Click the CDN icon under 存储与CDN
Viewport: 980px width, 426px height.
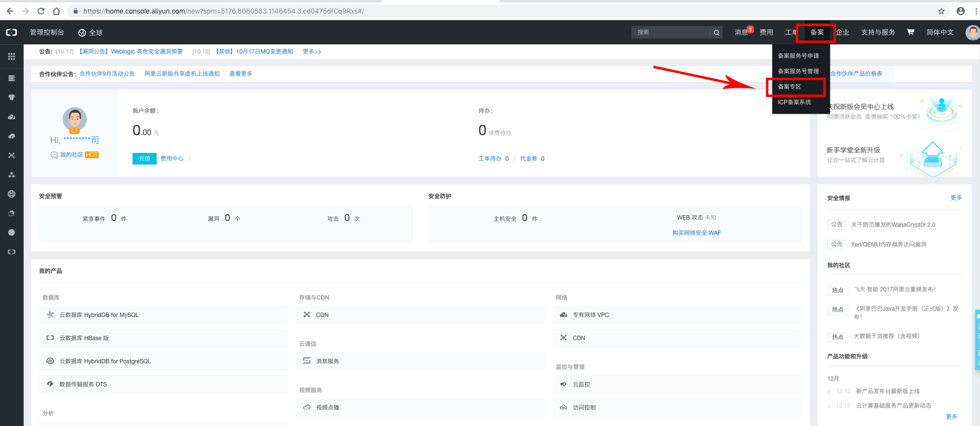(307, 315)
